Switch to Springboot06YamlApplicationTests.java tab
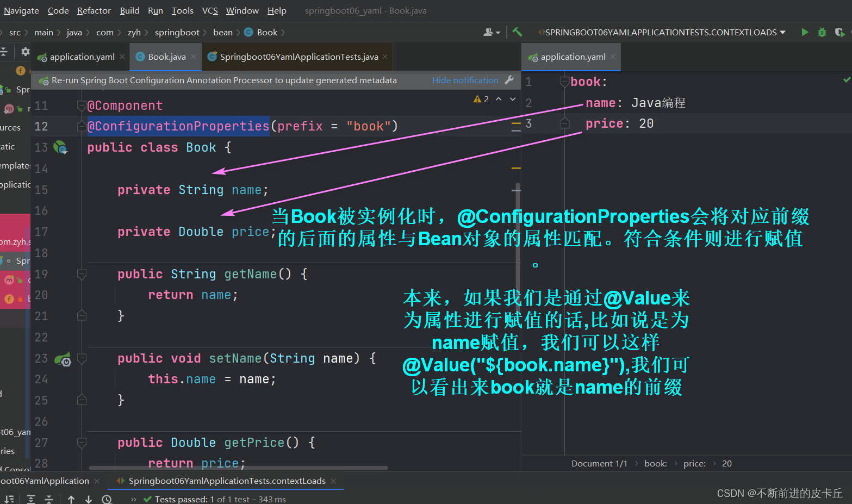 [x=298, y=57]
